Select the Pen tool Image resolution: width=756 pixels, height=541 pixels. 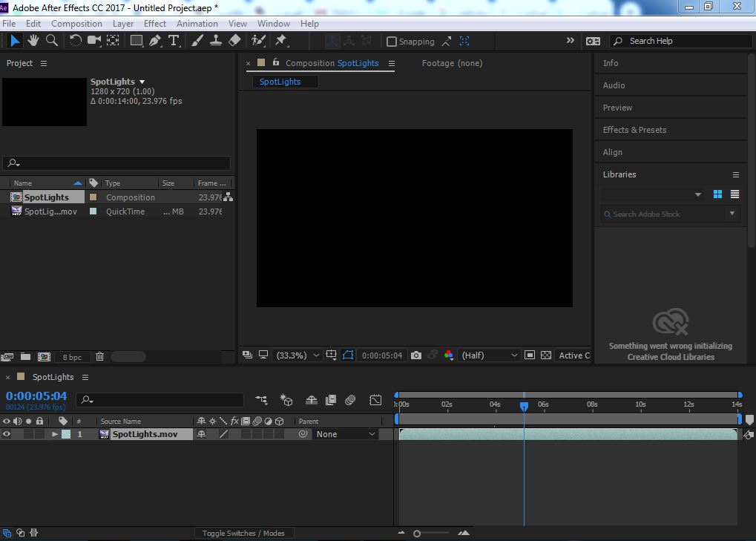(x=155, y=41)
